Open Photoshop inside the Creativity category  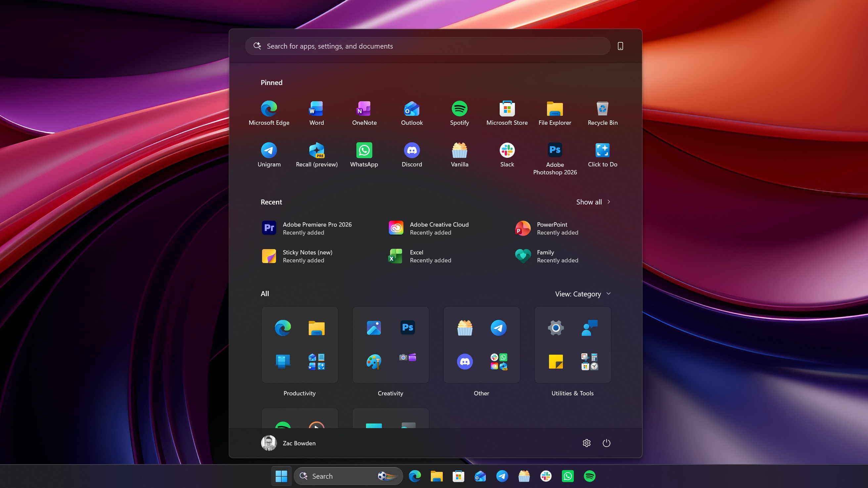coord(407,327)
